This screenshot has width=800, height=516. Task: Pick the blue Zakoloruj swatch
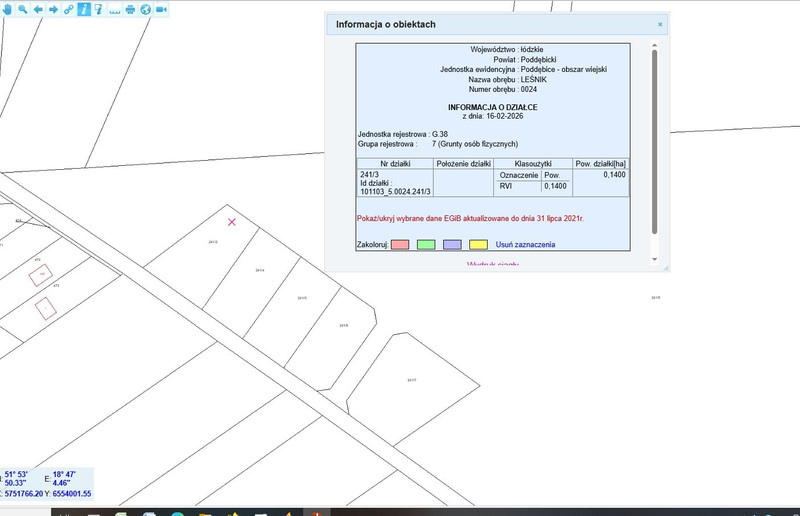coord(452,244)
